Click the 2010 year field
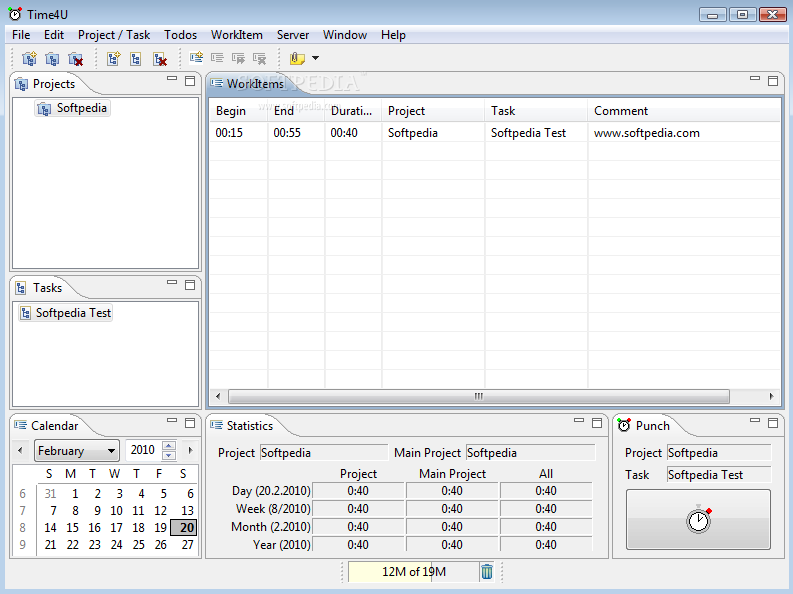 coord(144,450)
